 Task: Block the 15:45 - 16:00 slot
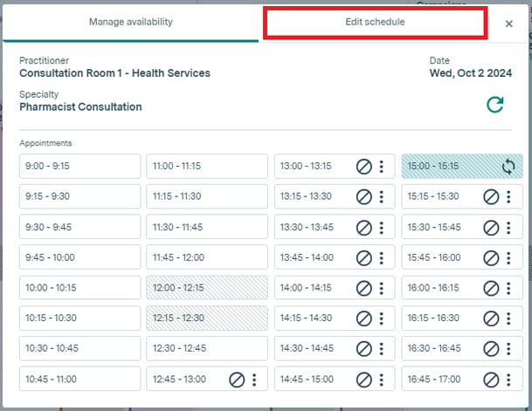pyautogui.click(x=491, y=257)
